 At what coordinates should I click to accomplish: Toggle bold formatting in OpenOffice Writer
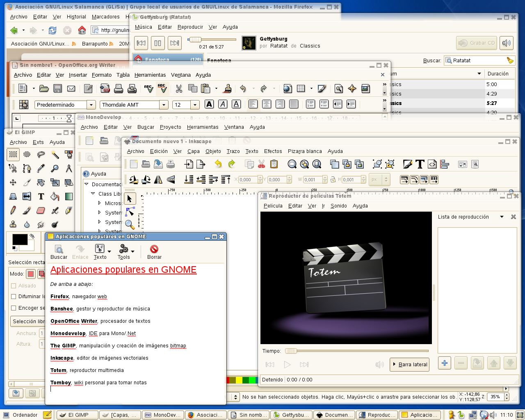(x=209, y=104)
